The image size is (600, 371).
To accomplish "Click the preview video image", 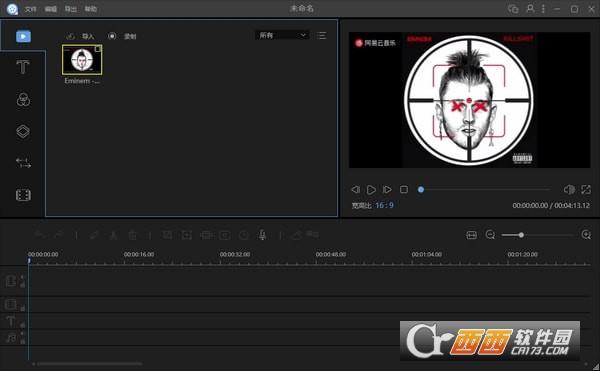I will point(469,100).
